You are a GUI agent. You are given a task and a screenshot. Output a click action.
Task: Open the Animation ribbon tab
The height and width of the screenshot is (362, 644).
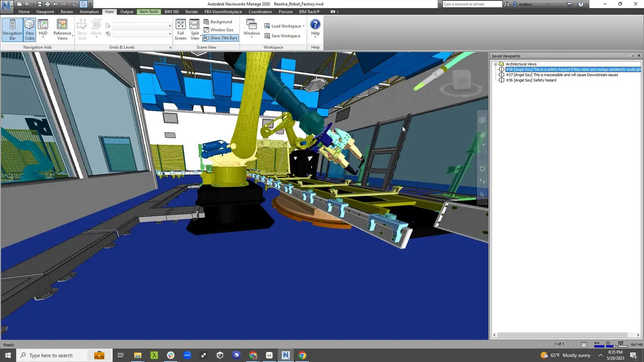tap(89, 12)
